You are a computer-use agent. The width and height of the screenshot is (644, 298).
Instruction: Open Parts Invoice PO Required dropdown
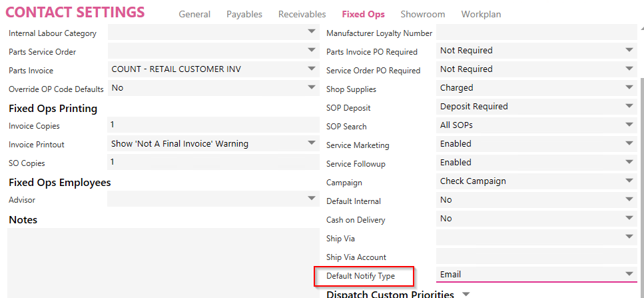(536, 51)
